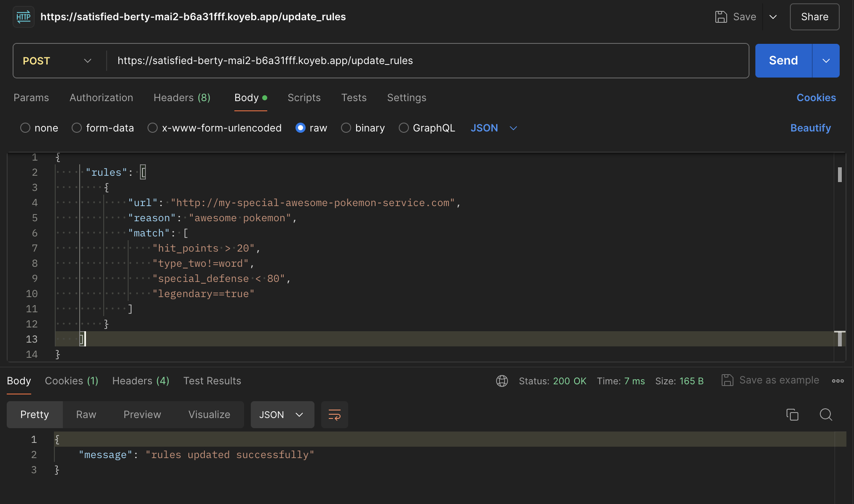The image size is (854, 504).
Task: Open the response Cookies (1) tab
Action: click(x=72, y=381)
